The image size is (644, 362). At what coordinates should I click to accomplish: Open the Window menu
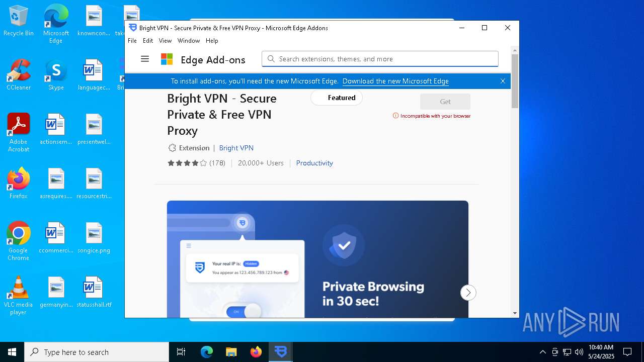[189, 41]
